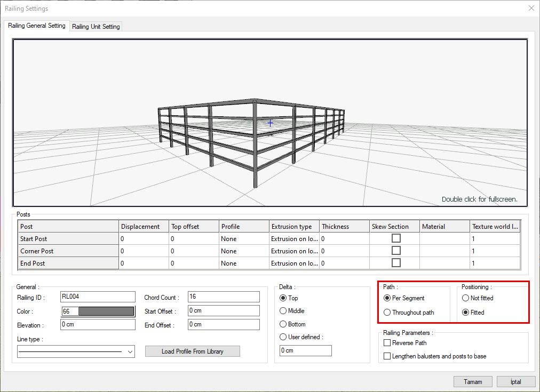Viewport: 540px width, 392px height.
Task: Check Skew Section for End Post
Action: tap(396, 263)
